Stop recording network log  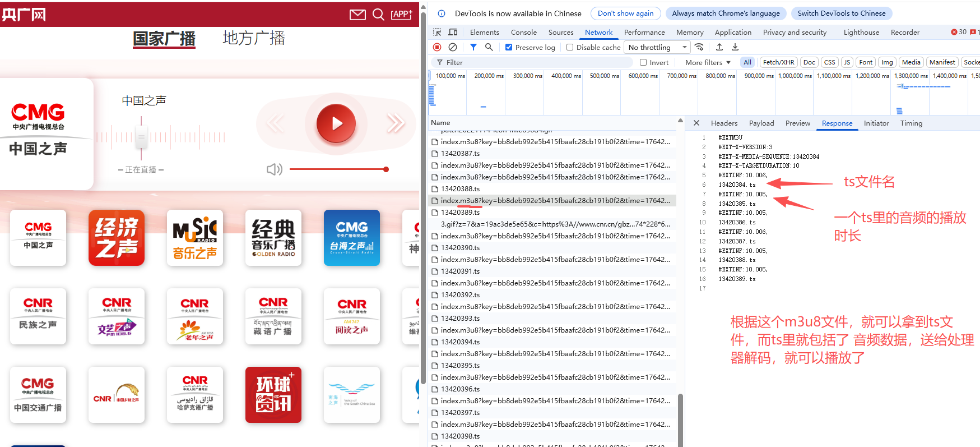click(437, 47)
